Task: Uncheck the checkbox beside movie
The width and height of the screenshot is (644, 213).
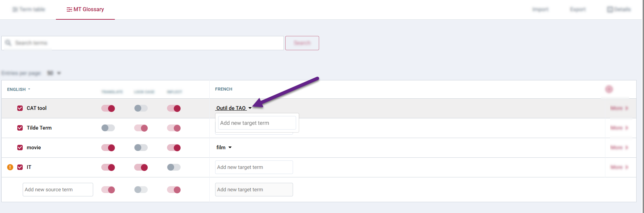Action: point(20,148)
